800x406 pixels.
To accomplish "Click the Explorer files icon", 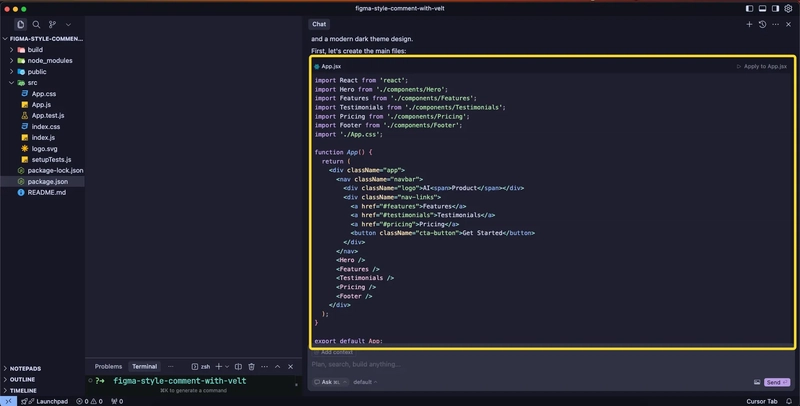I will pyautogui.click(x=20, y=24).
